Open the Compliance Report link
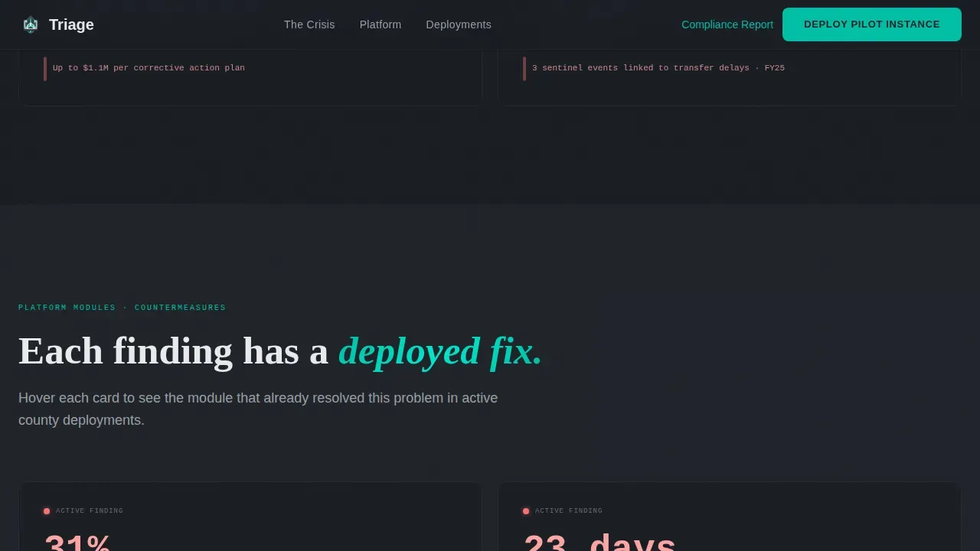Screen dimensions: 980x551 (727, 24)
